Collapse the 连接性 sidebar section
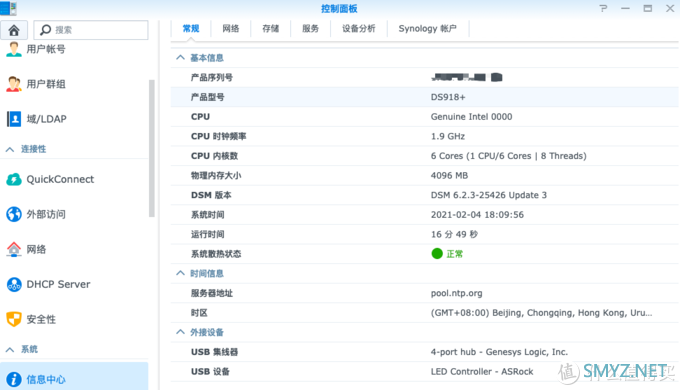 (10, 149)
